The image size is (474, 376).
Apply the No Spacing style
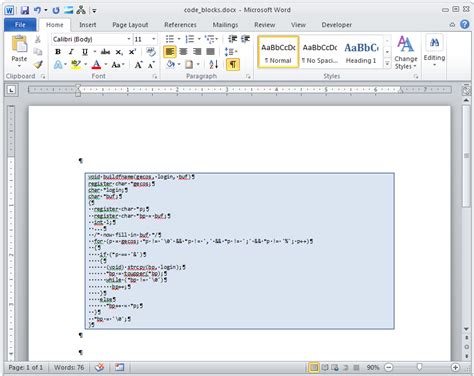(320, 52)
